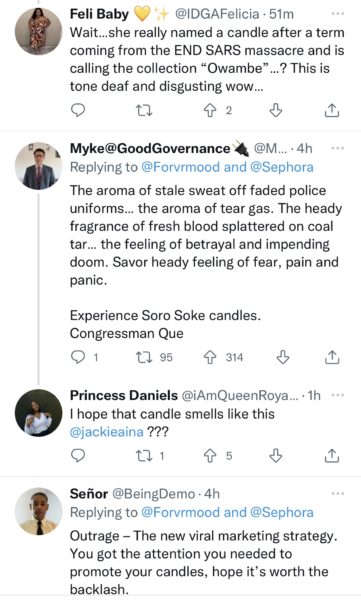The image size is (361, 600).
Task: Retweet Myke's tweet with 95 retweets
Action: 145,357
